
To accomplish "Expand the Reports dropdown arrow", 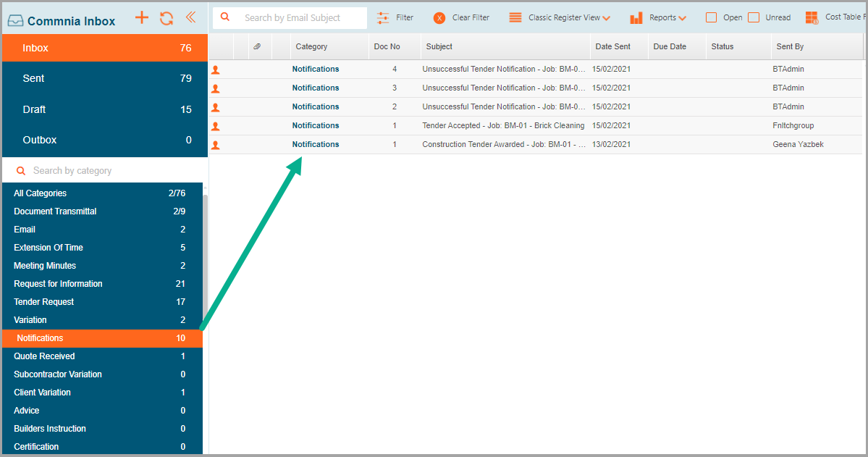I will (x=683, y=18).
